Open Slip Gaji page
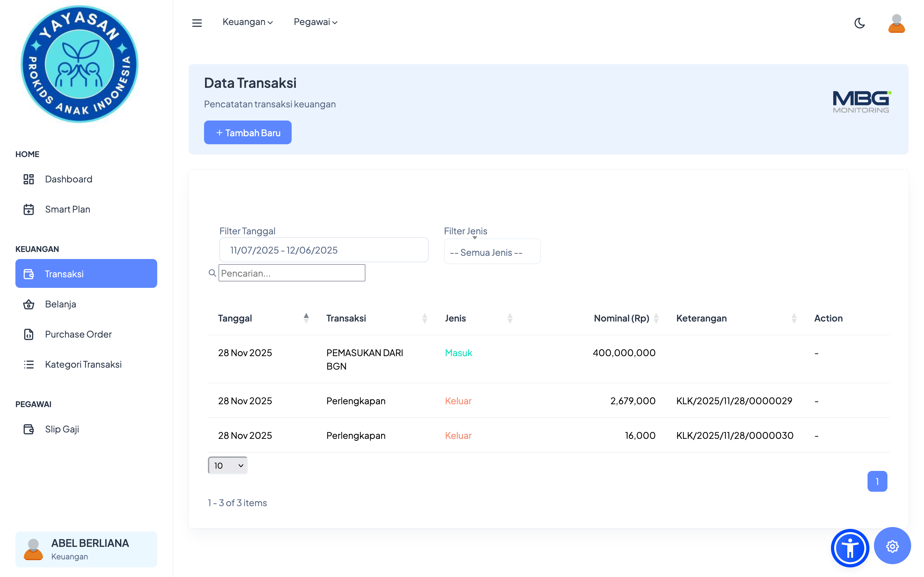Screen dimensions: 924x577 (x=62, y=429)
